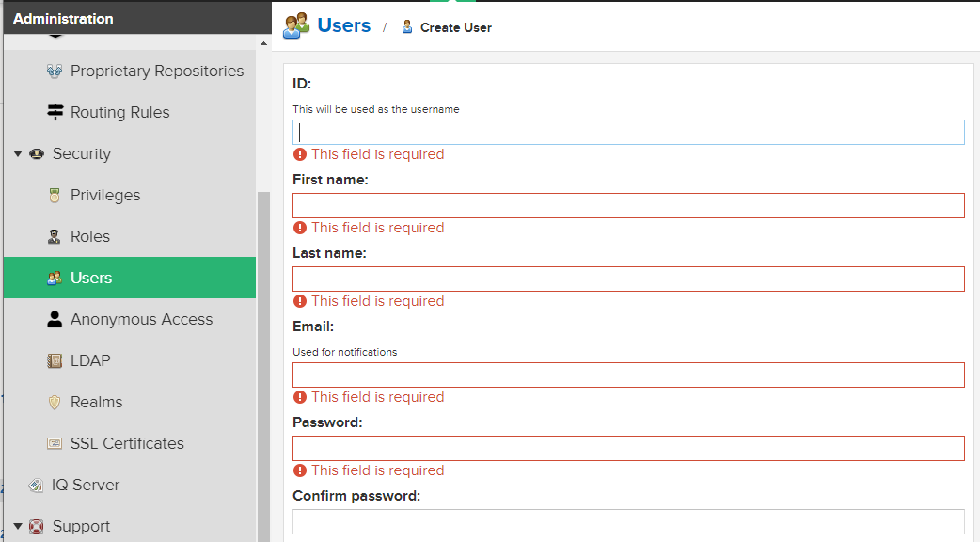
Task: Click the sidebar scrollbar thumb
Action: (263, 366)
